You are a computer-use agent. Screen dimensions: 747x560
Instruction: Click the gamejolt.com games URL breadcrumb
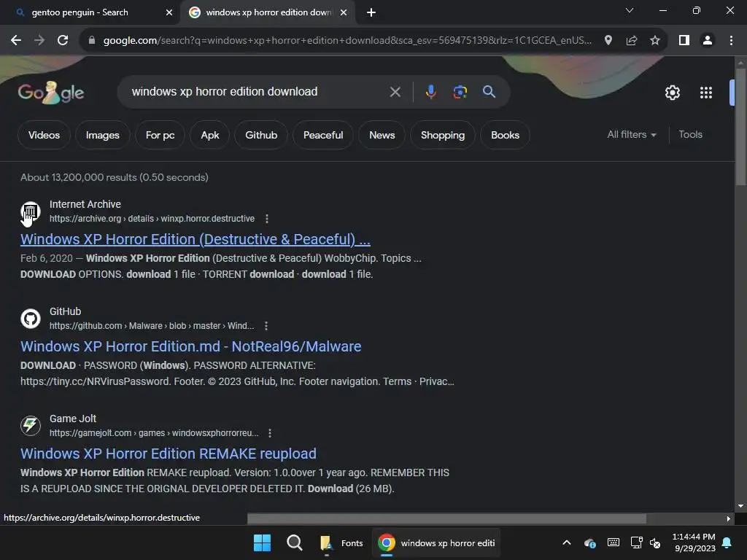pos(154,433)
